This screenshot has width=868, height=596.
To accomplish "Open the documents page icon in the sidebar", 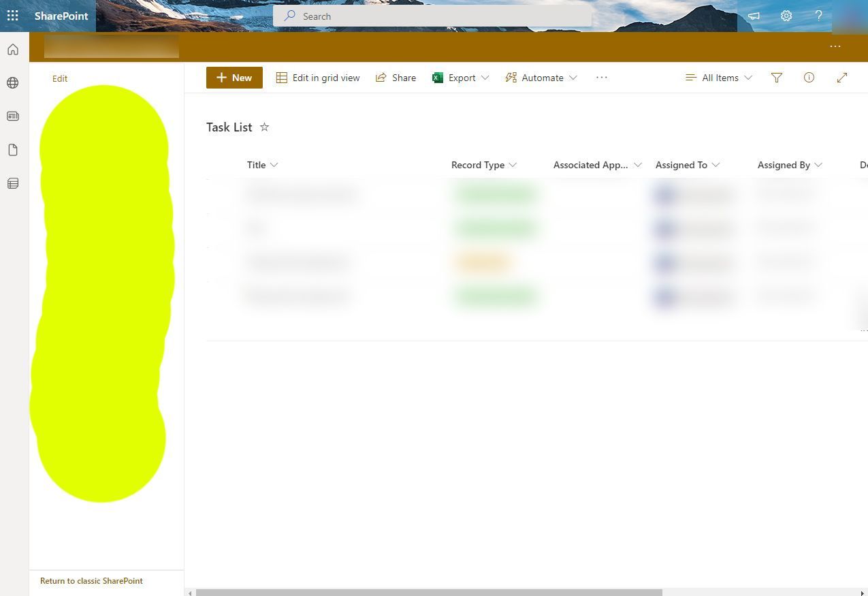I will pos(12,149).
